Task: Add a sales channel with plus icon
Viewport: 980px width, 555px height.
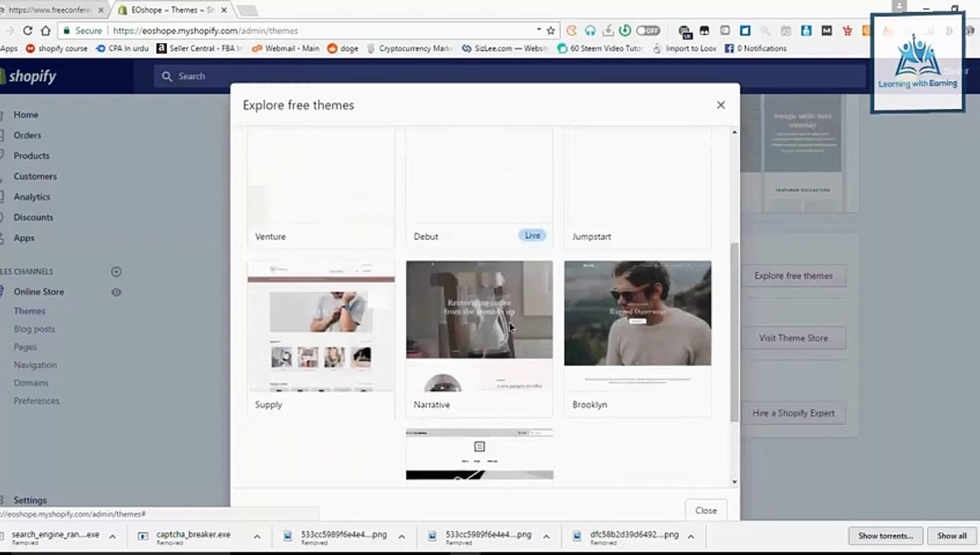Action: pyautogui.click(x=116, y=271)
